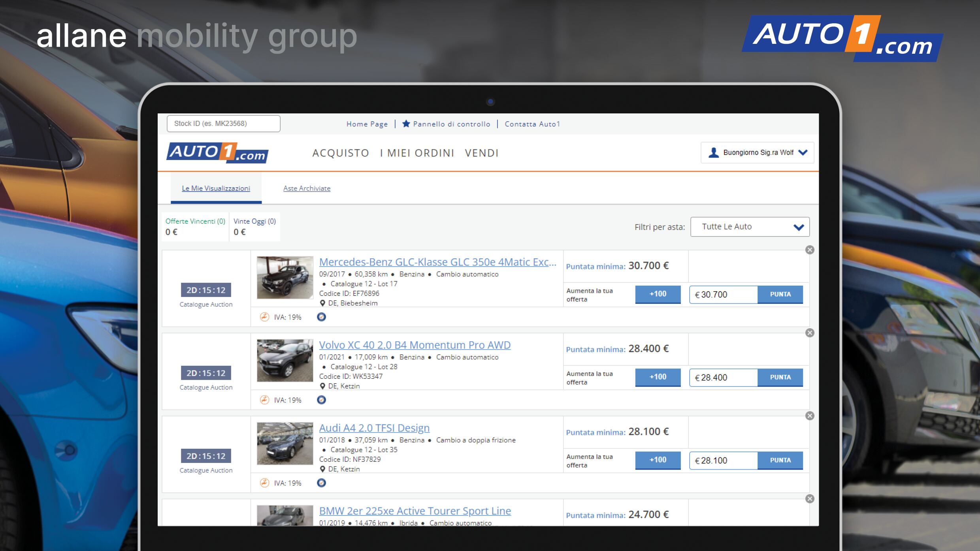Click the € 30.700 bid amount field
The image size is (980, 551).
click(724, 294)
